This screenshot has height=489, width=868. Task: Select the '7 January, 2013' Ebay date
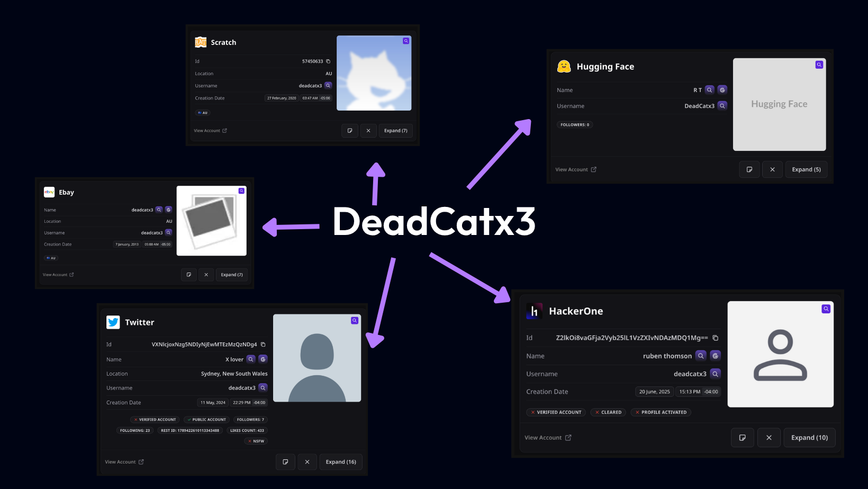tap(127, 245)
